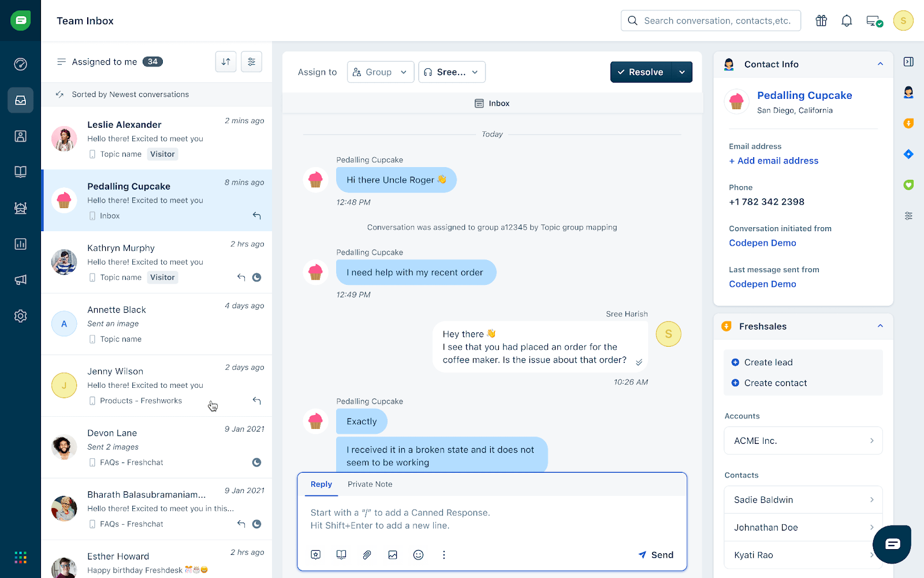The height and width of the screenshot is (578, 924).
Task: Open the Settings gear in left sidebar
Action: [21, 316]
